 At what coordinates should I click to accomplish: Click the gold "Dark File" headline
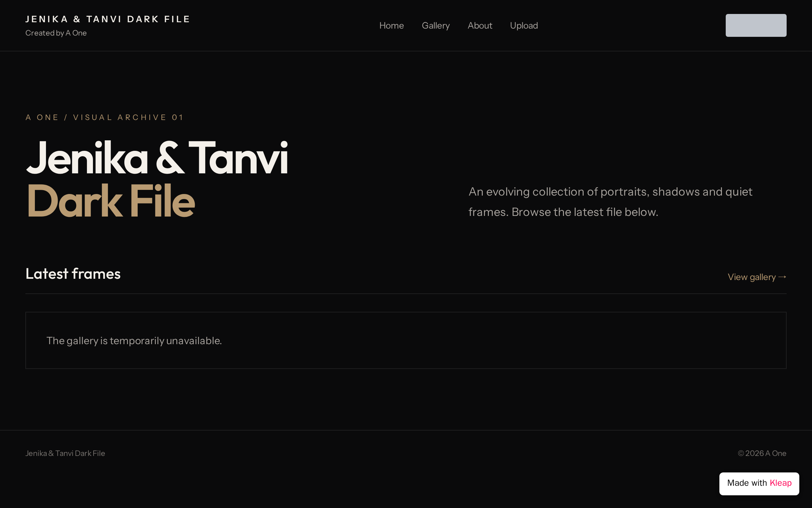(x=111, y=201)
